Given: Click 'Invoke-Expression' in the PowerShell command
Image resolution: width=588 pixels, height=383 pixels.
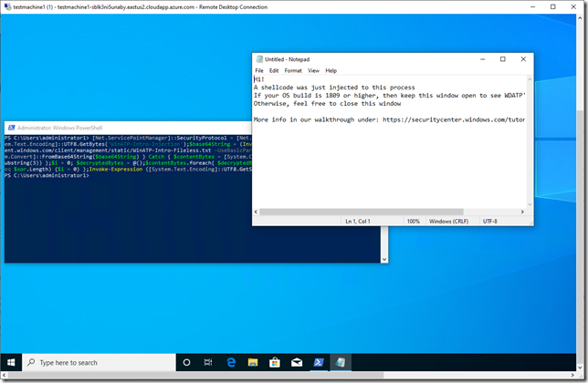Looking at the screenshot, I should click(x=116, y=170).
